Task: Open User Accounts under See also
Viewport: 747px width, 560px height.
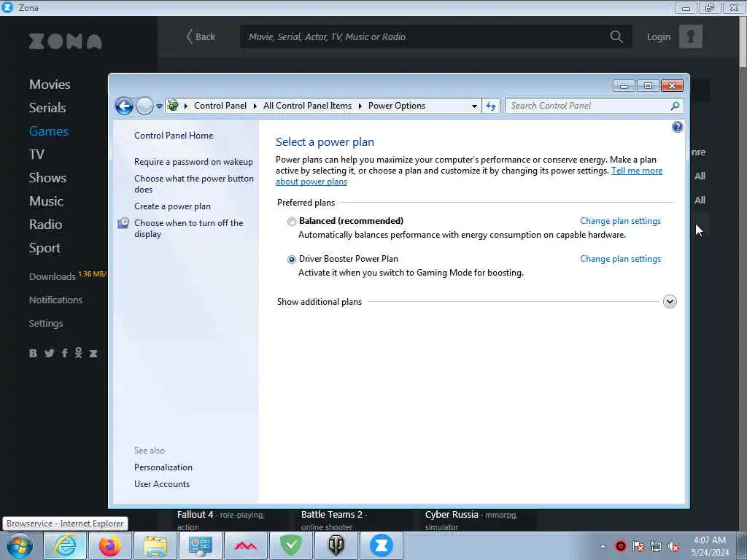Action: (161, 484)
